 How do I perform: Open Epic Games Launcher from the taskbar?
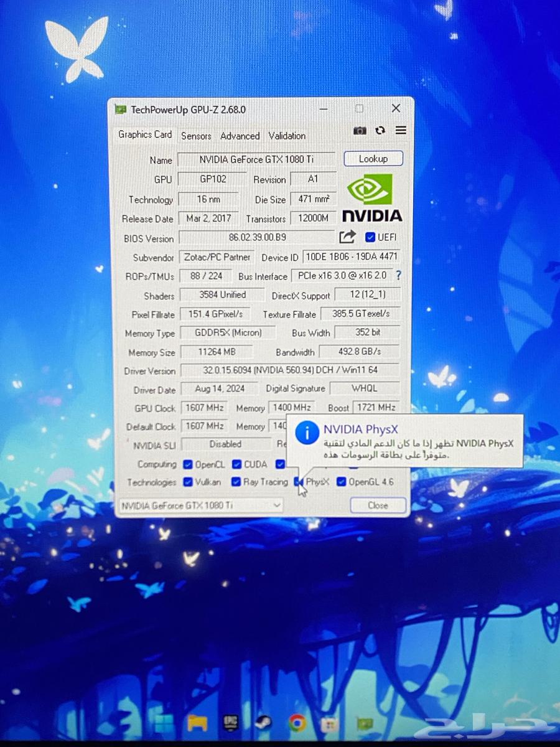click(x=230, y=723)
